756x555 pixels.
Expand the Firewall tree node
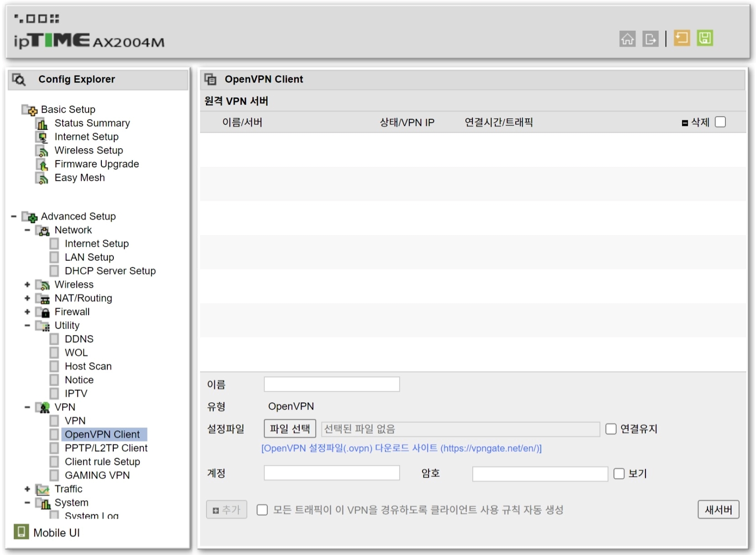coord(27,312)
